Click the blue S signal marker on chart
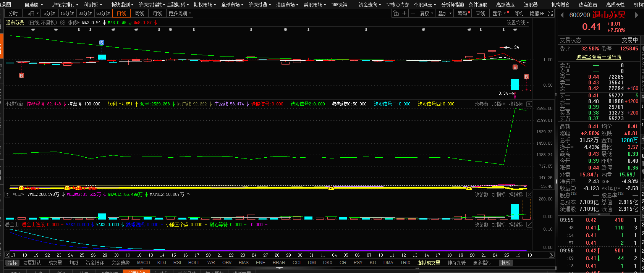The width and height of the screenshot is (644, 273). pyautogui.click(x=102, y=43)
